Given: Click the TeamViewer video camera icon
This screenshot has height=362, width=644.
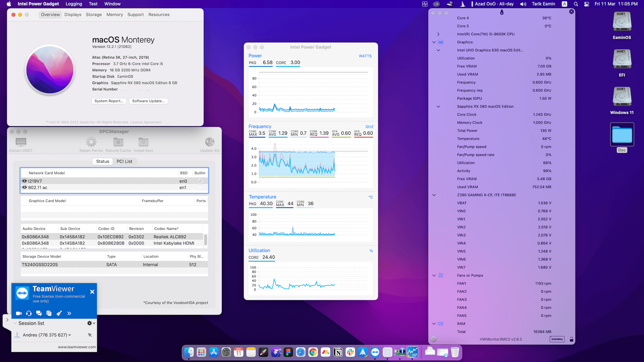Looking at the screenshot, I should click(19, 313).
